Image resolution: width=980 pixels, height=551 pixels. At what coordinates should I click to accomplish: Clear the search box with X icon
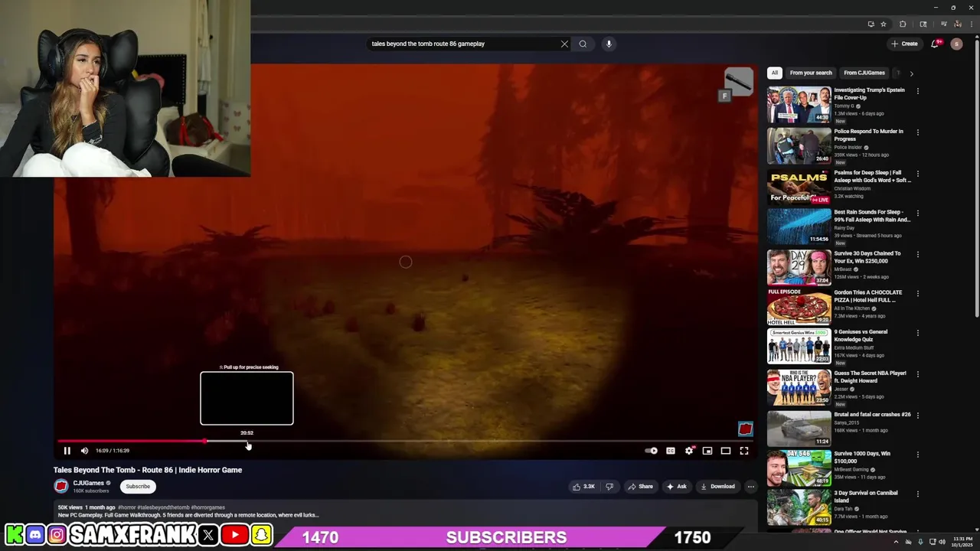click(564, 44)
